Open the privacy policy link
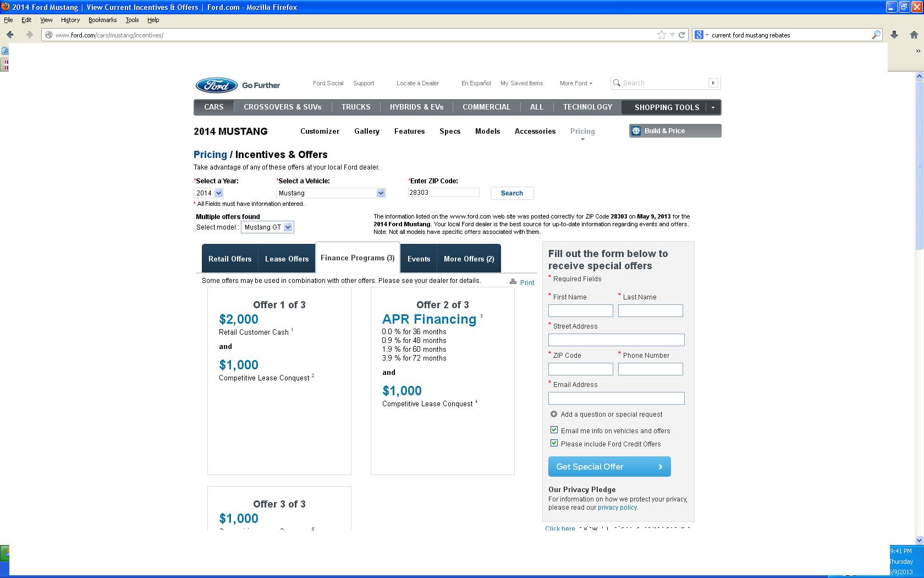Image resolution: width=924 pixels, height=578 pixels. click(x=617, y=508)
